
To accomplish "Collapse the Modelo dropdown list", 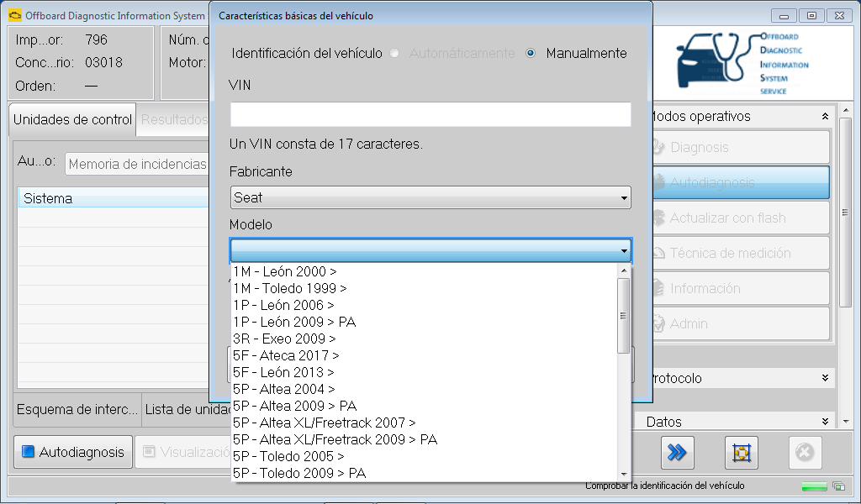I will point(624,250).
